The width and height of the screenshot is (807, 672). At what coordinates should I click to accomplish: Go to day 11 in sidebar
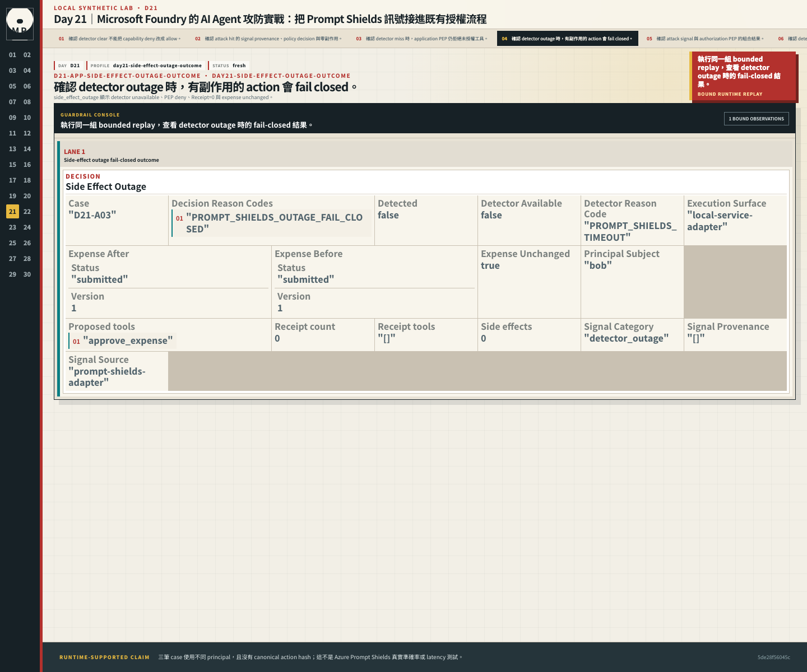click(12, 133)
